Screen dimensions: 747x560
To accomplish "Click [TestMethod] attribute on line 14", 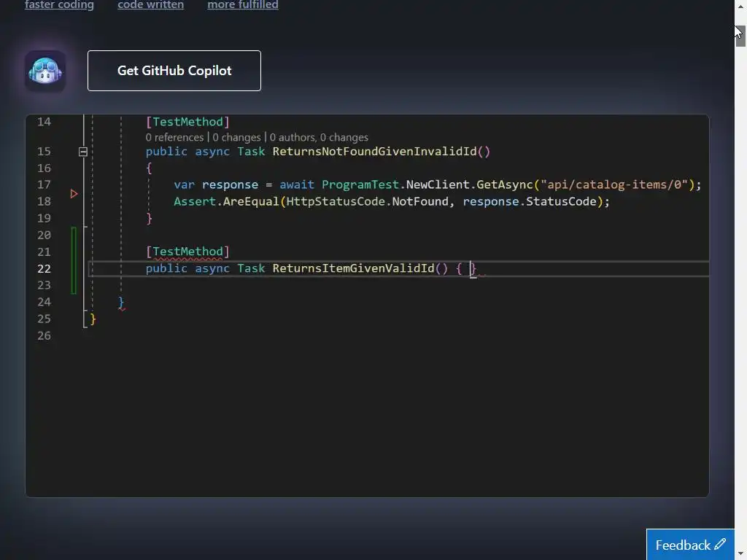I will 187,122.
